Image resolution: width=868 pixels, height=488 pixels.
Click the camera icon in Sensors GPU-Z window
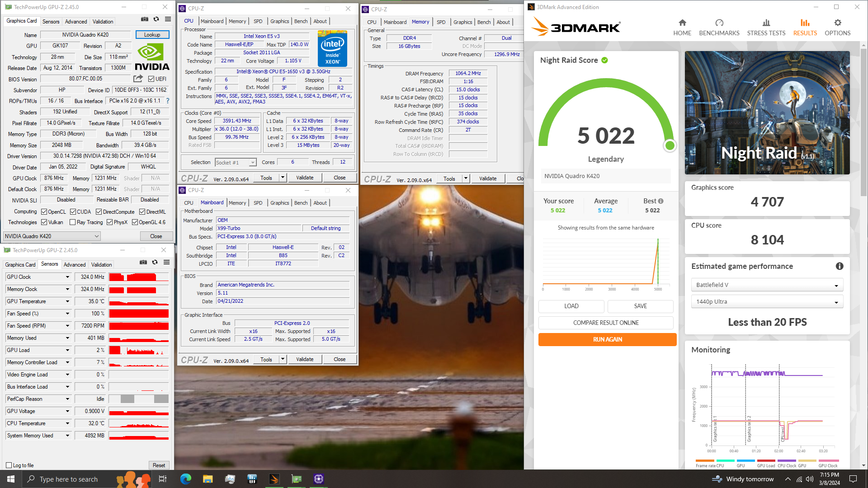point(143,262)
